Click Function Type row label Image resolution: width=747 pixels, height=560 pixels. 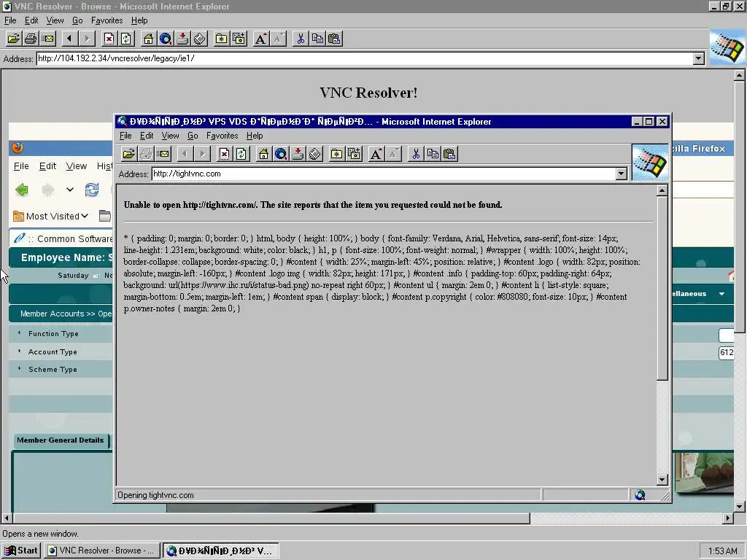[x=53, y=334]
